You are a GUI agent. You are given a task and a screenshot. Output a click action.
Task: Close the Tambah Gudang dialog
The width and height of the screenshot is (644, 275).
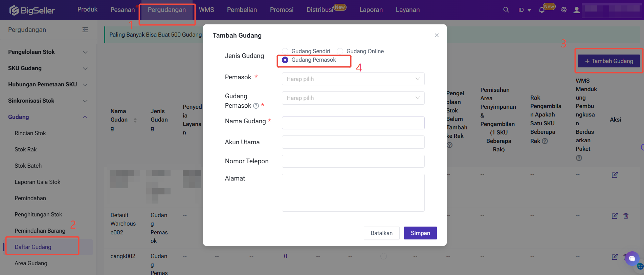(x=437, y=35)
